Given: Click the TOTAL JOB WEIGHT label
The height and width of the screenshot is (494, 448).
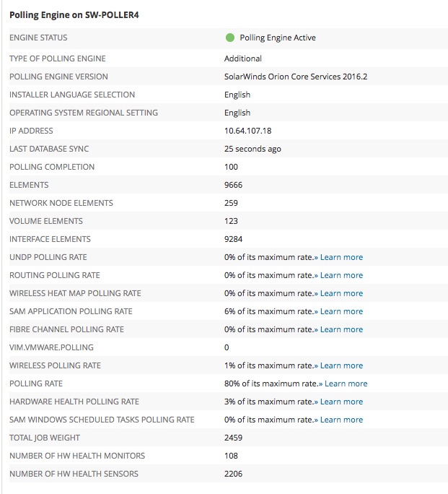Looking at the screenshot, I should (x=45, y=438).
